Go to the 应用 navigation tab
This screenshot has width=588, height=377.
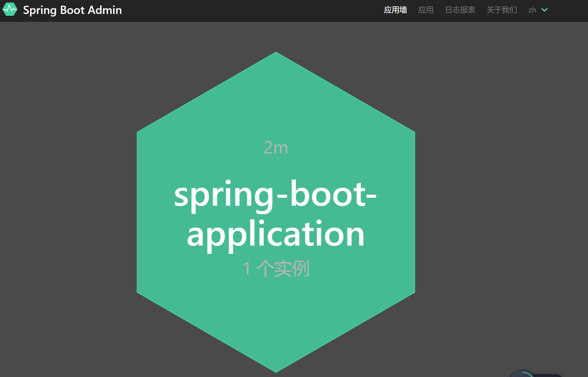pyautogui.click(x=426, y=10)
